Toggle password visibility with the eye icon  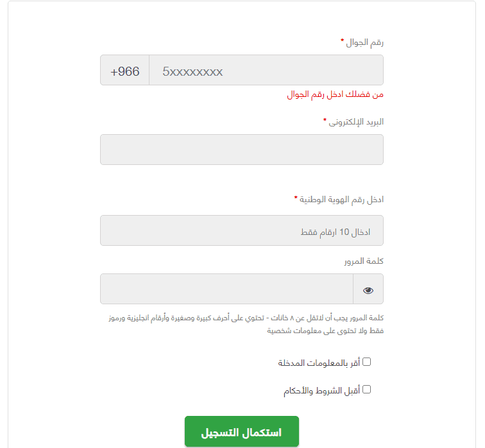tap(368, 290)
